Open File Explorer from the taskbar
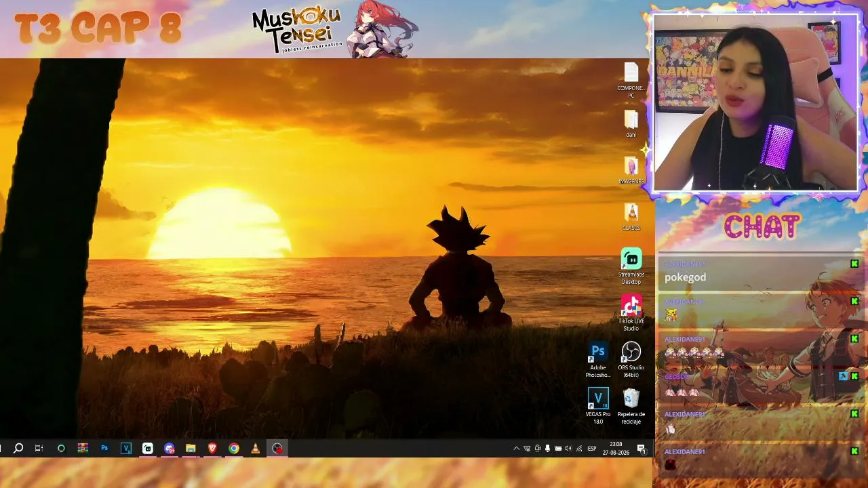 pos(191,448)
